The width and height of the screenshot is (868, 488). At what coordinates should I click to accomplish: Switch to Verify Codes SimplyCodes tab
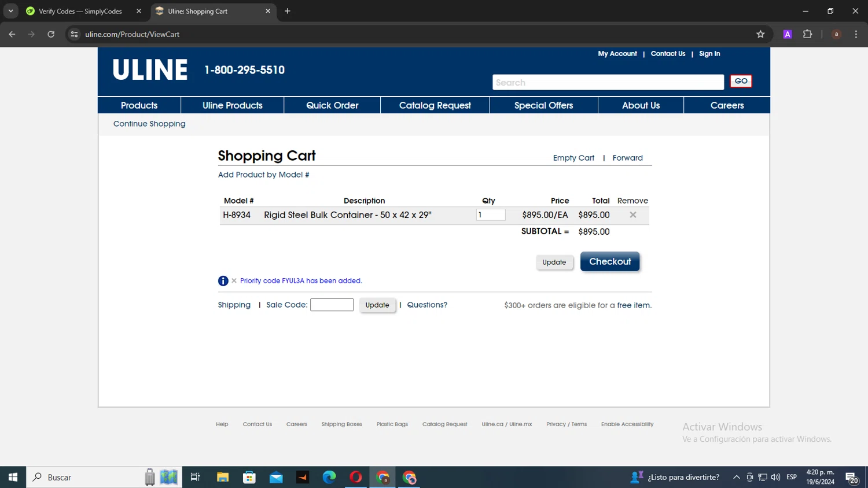[82, 11]
